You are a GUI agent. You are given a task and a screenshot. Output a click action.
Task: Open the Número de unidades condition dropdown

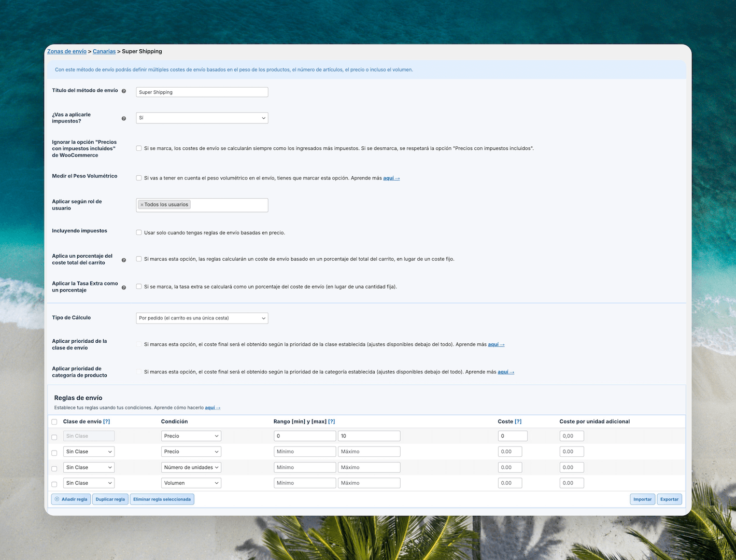point(191,468)
